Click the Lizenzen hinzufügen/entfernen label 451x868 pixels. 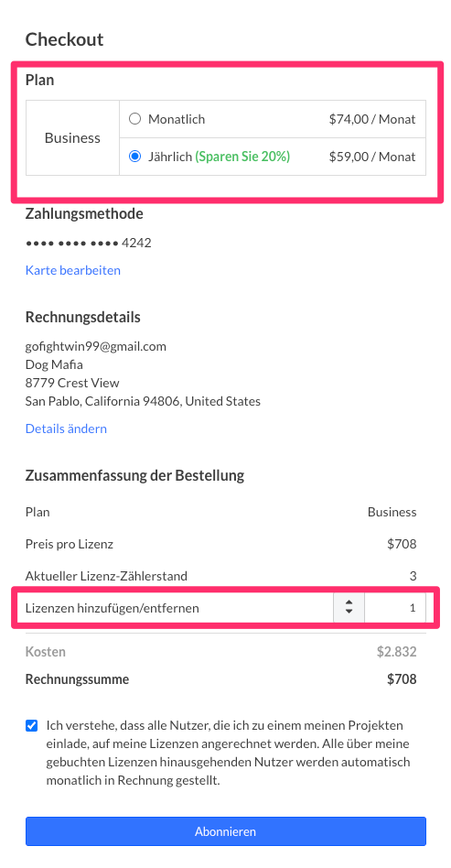click(112, 608)
